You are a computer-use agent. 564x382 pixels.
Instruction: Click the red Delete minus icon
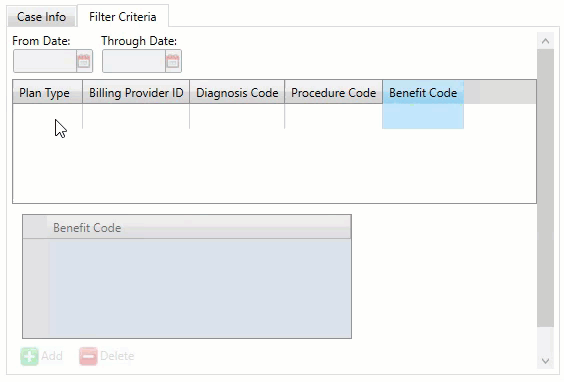point(88,356)
